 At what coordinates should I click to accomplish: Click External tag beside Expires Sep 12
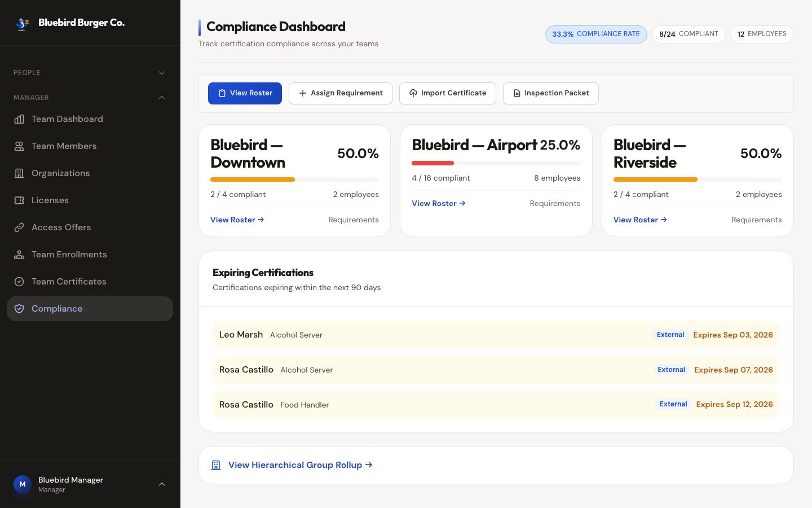tap(673, 404)
